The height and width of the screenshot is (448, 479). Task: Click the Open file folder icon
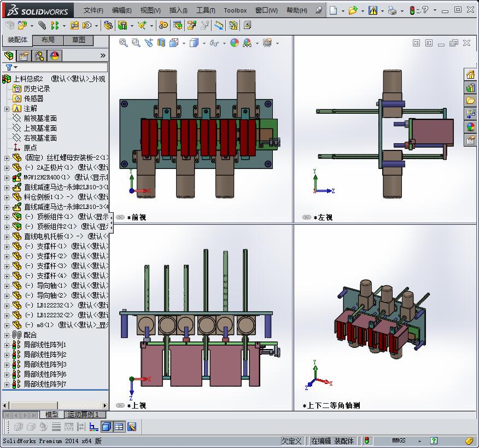click(353, 10)
